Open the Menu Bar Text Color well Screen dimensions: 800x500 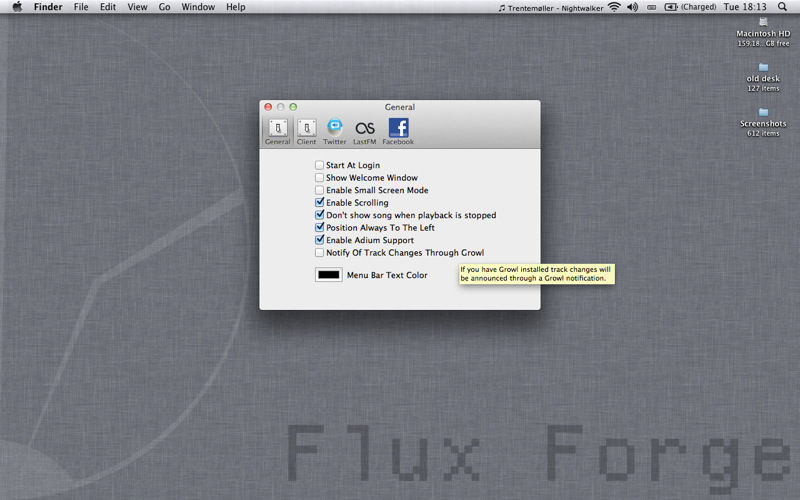[329, 275]
